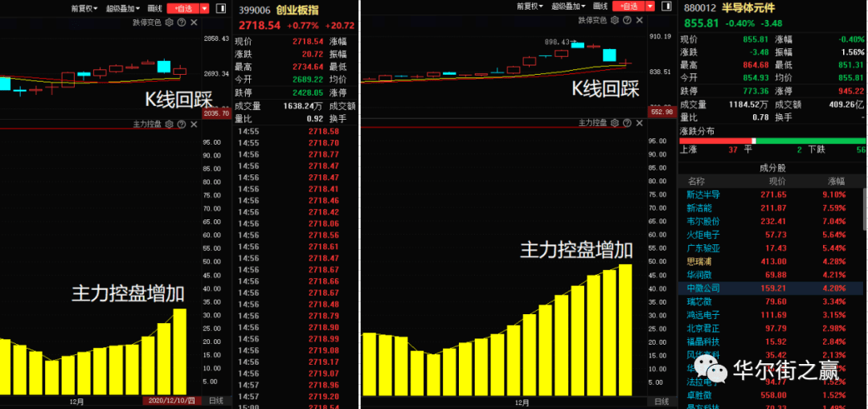Expand 前复权 dropdown above 创业板指 chart
The height and width of the screenshot is (409, 868).
(84, 8)
